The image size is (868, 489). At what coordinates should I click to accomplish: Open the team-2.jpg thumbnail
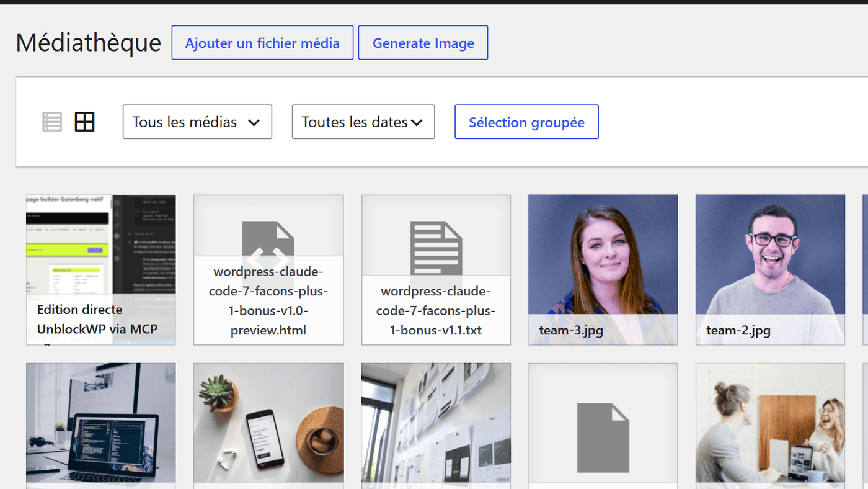pyautogui.click(x=770, y=270)
